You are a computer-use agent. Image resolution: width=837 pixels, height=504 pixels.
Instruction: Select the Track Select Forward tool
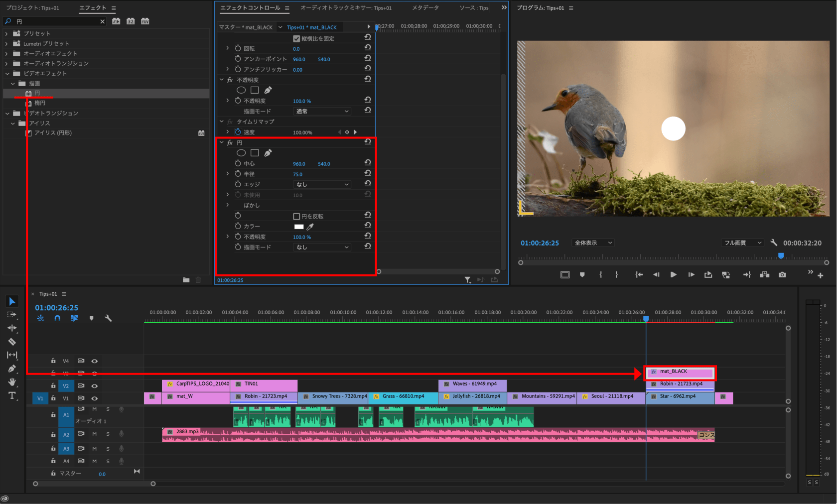tap(12, 315)
